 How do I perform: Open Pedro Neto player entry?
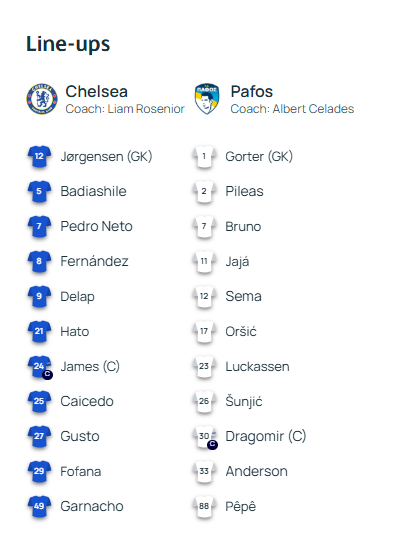96,226
